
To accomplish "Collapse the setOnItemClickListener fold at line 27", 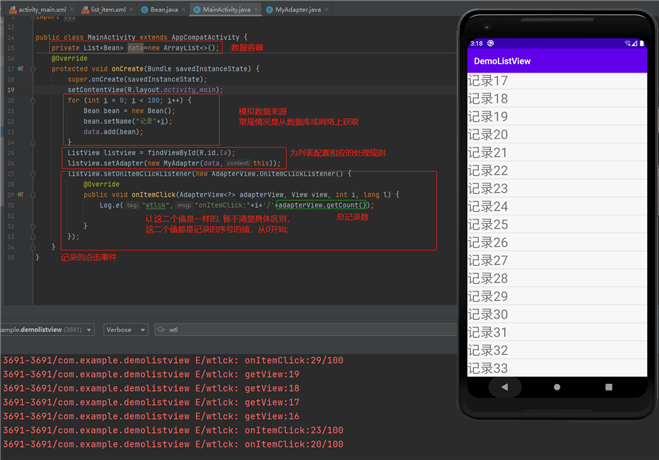I will (x=33, y=174).
